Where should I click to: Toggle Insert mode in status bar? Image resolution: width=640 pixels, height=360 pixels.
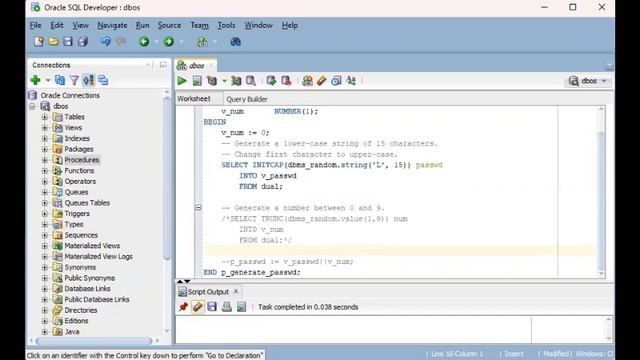point(514,354)
